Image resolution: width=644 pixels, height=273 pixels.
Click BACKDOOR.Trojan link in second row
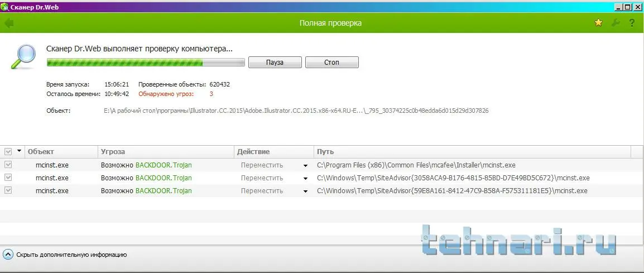point(164,178)
